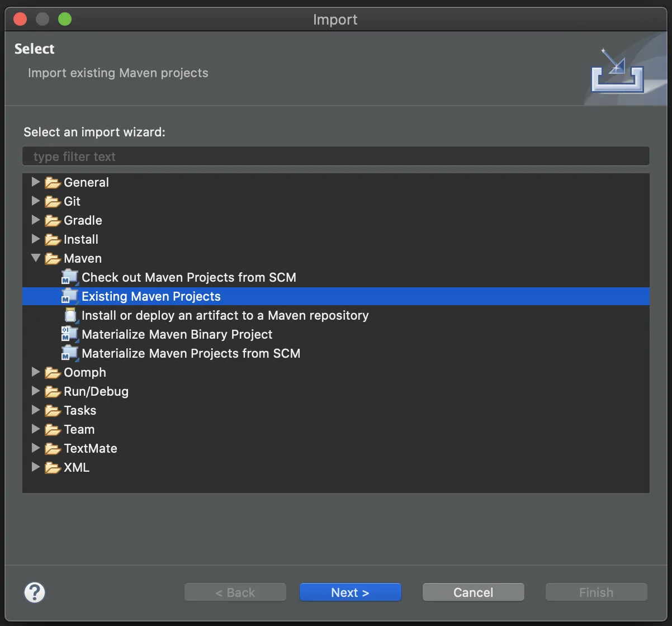This screenshot has width=672, height=626.
Task: Click the import wizard banner graphic
Action: [x=617, y=68]
